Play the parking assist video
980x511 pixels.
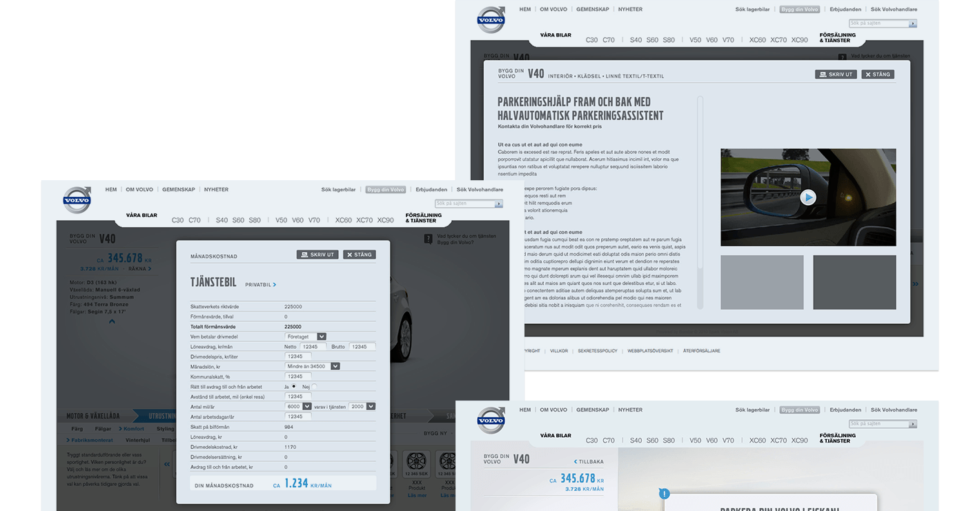point(808,197)
